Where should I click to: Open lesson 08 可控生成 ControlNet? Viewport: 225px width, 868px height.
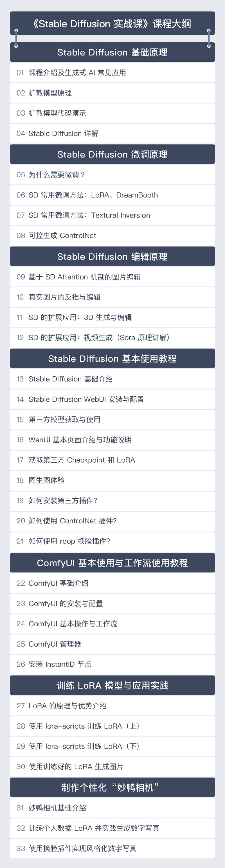pyautogui.click(x=112, y=236)
